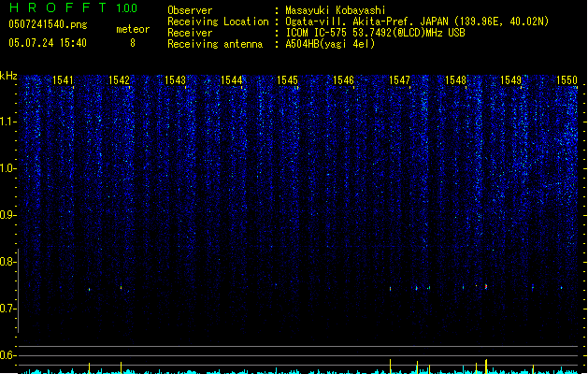Click the date stamp 05.07.24 15:40
The height and width of the screenshot is (374, 588).
click(x=48, y=43)
